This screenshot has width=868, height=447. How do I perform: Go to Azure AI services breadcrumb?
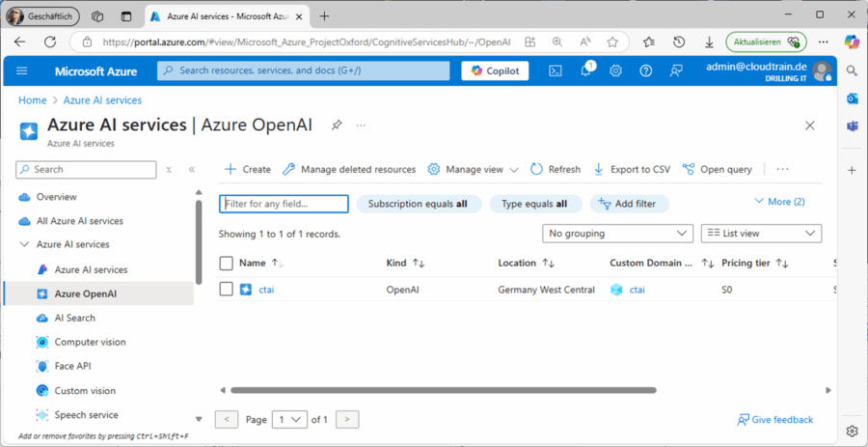(102, 100)
